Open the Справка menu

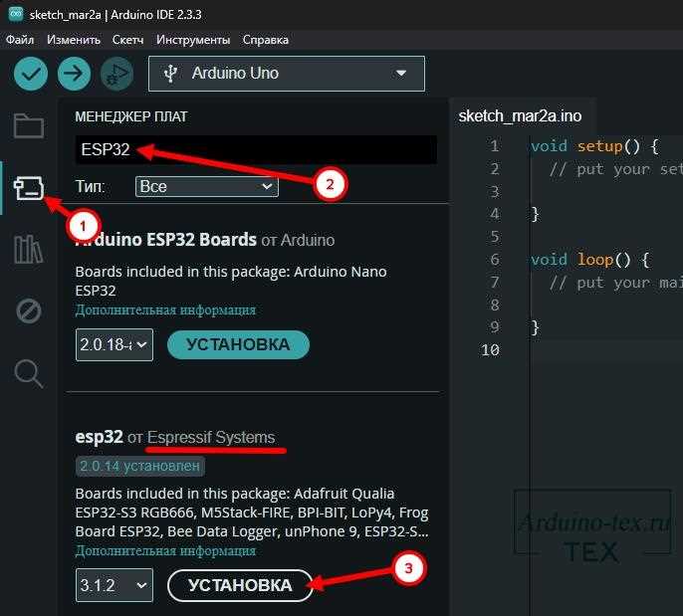tap(265, 40)
